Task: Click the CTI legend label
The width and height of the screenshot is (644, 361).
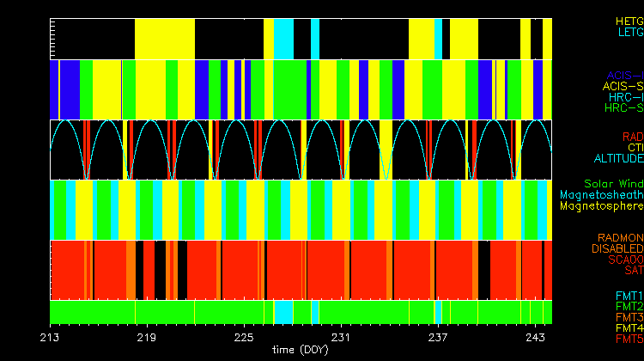Action: point(634,148)
